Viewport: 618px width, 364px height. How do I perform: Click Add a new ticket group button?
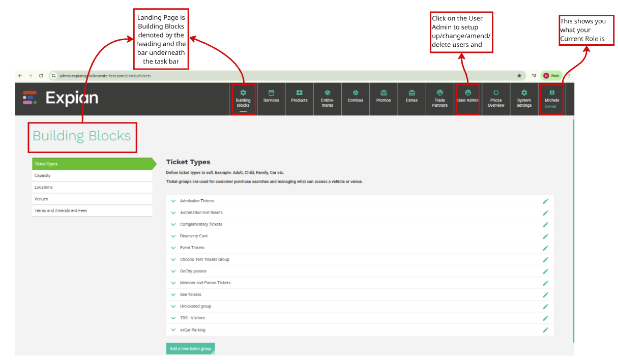tap(190, 349)
